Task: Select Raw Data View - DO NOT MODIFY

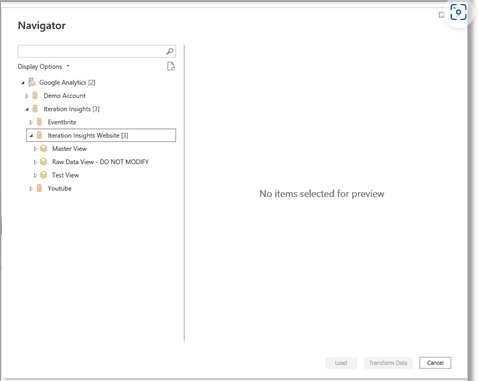Action: 100,162
